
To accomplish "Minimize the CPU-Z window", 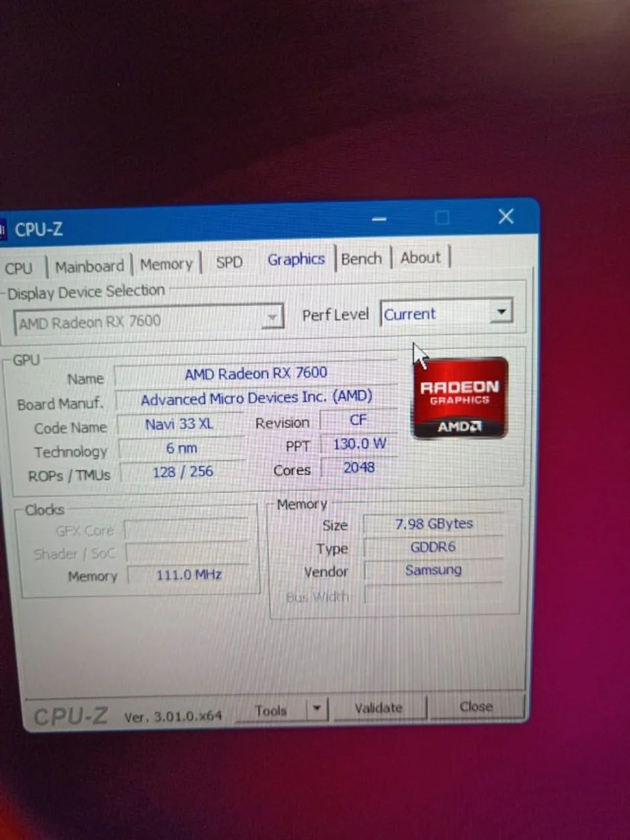I will (379, 219).
